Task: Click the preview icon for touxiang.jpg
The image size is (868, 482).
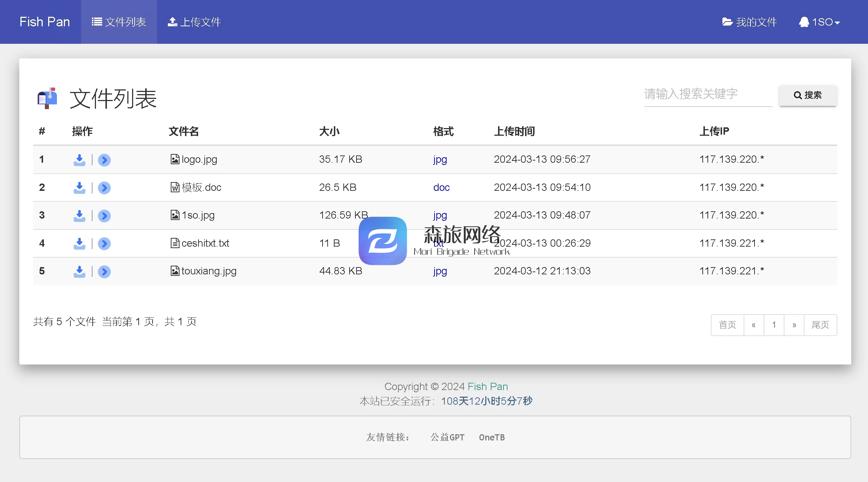Action: [x=104, y=271]
